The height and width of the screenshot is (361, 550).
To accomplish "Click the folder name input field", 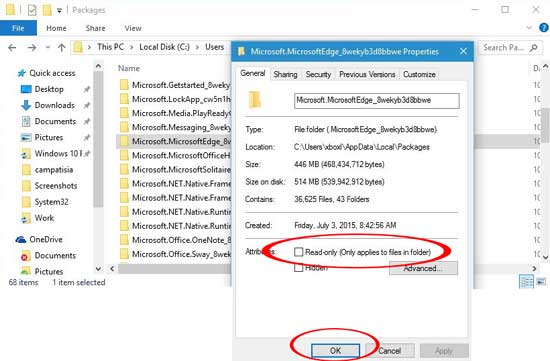I will pyautogui.click(x=377, y=101).
